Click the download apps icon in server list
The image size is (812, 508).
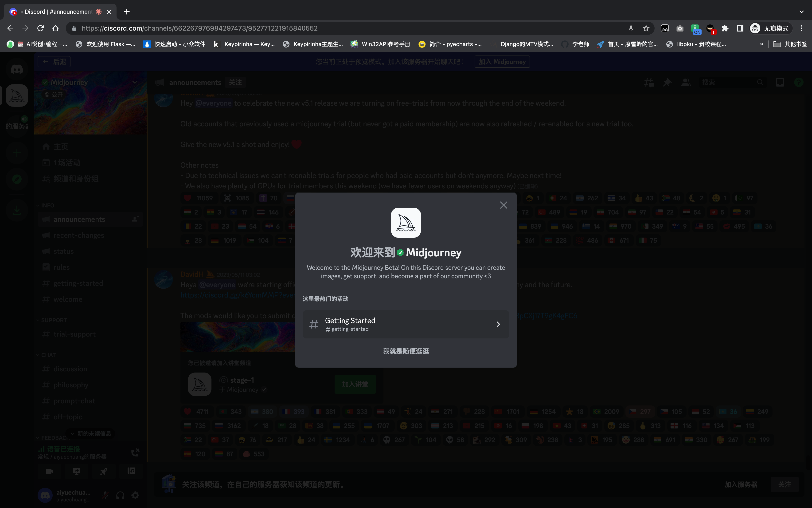tap(17, 210)
